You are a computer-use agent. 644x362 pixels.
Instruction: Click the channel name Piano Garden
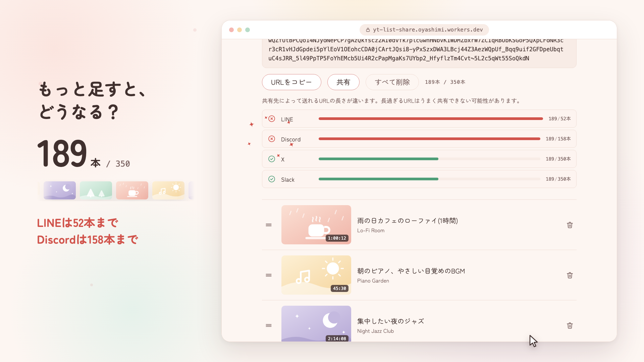373,281
